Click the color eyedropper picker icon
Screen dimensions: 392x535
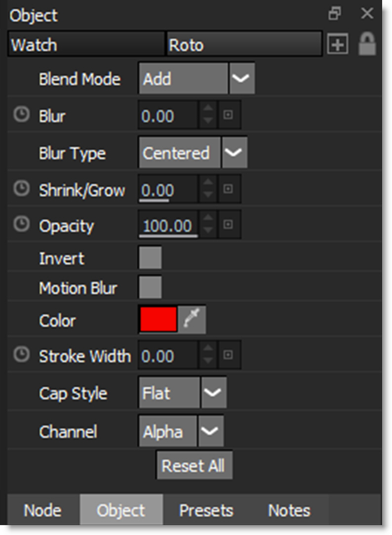click(x=192, y=320)
